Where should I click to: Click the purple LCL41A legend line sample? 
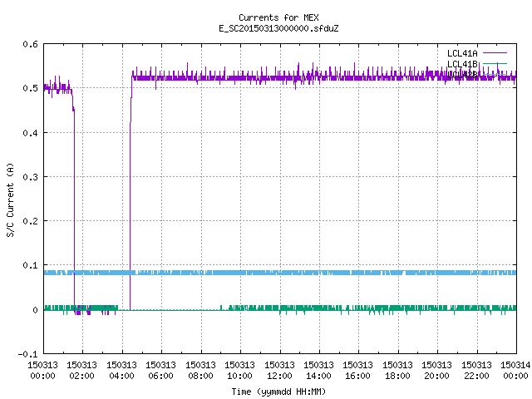[x=495, y=53]
